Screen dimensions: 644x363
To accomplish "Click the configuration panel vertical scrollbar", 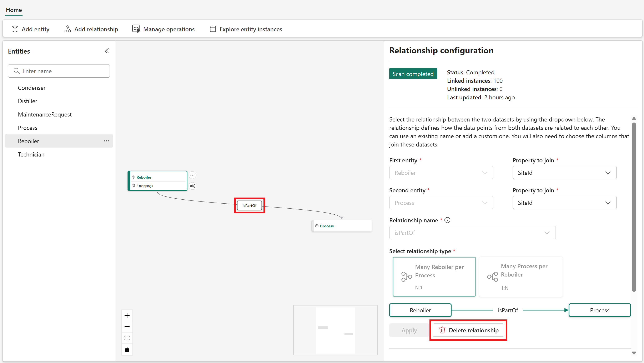I will 634,207.
